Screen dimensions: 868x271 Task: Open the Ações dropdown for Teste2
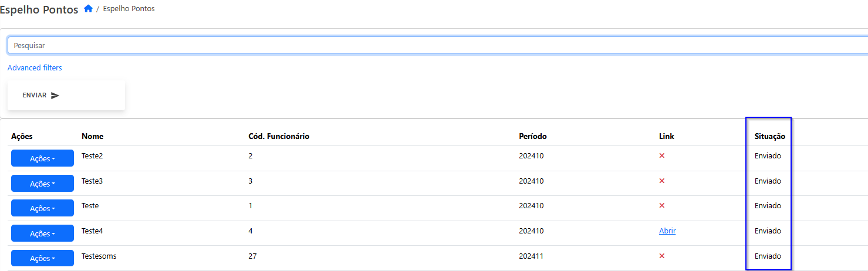[x=42, y=158]
